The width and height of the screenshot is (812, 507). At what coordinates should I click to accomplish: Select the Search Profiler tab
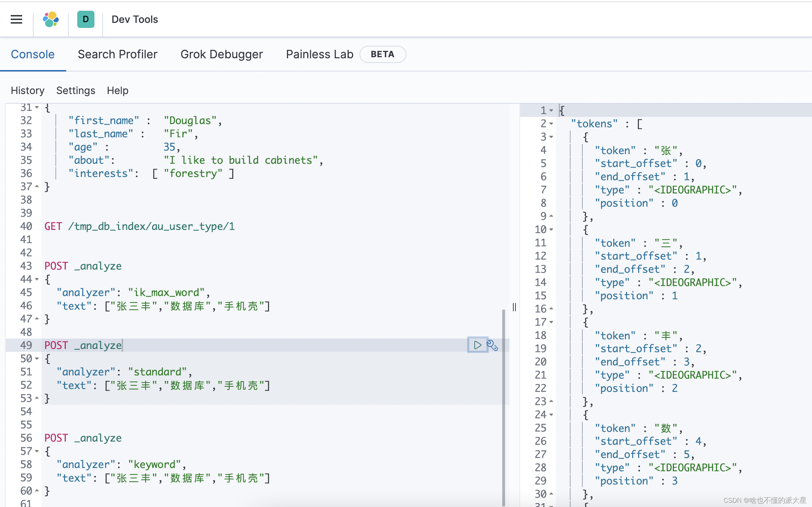117,54
